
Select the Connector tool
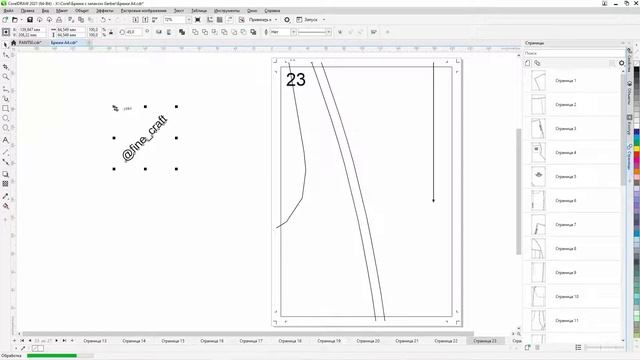click(5, 162)
